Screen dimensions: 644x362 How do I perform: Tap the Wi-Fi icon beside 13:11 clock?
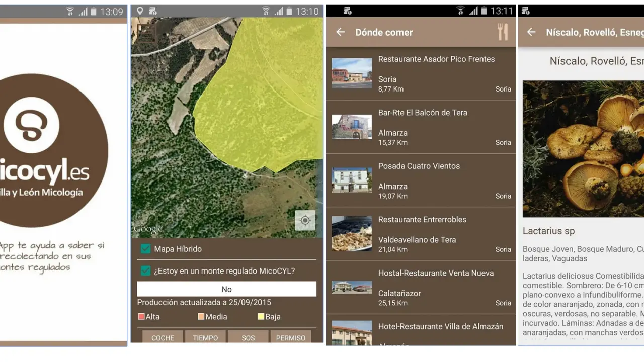(x=460, y=11)
